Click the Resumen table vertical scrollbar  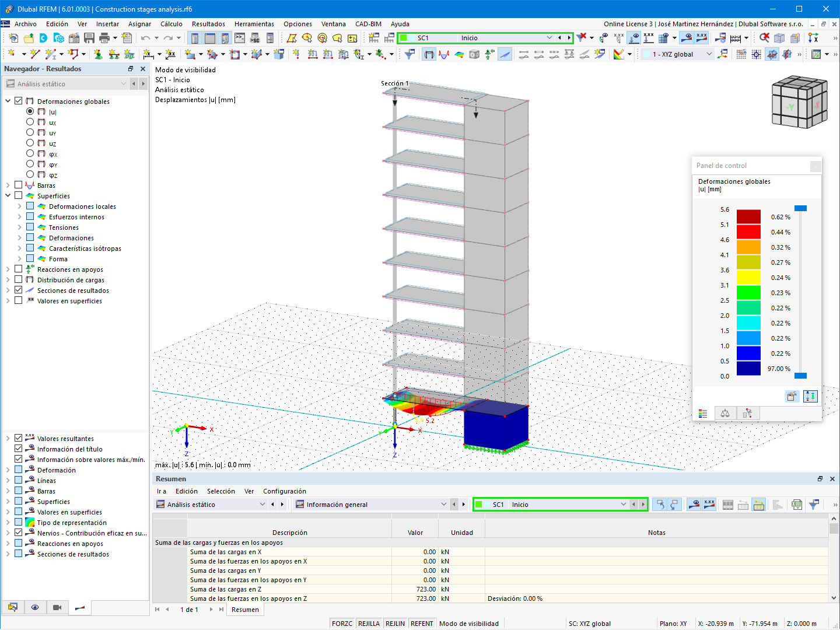click(834, 557)
